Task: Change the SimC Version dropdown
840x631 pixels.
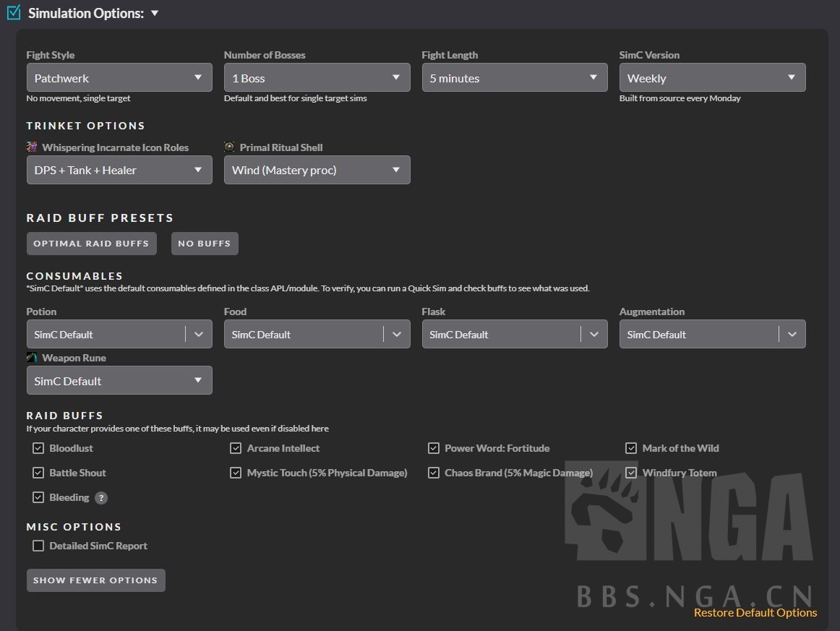Action: coord(712,78)
